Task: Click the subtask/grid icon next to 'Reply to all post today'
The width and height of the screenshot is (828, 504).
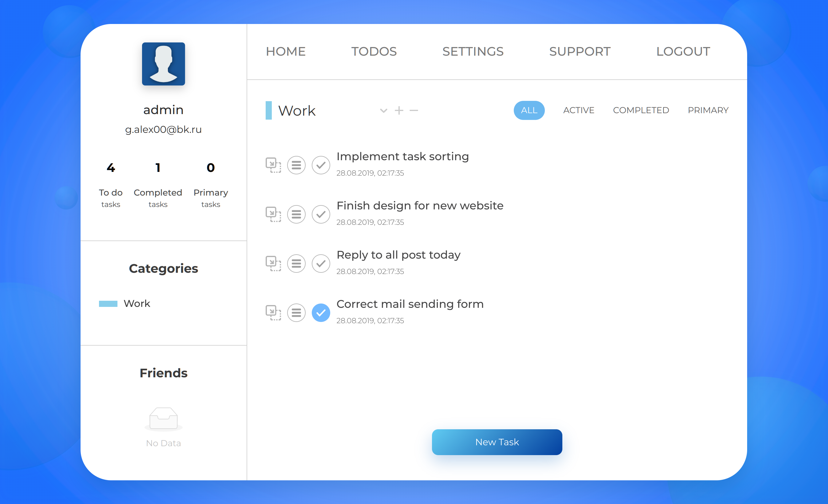Action: pos(274,261)
